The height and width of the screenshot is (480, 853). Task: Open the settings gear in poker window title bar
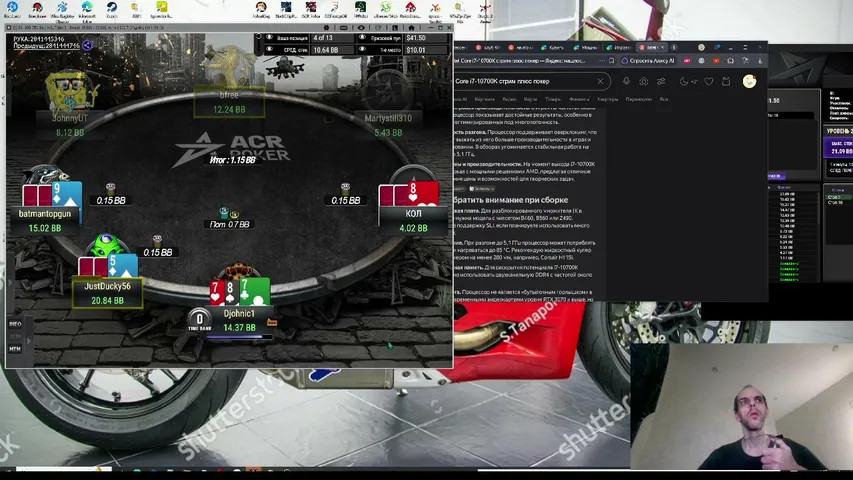click(326, 27)
